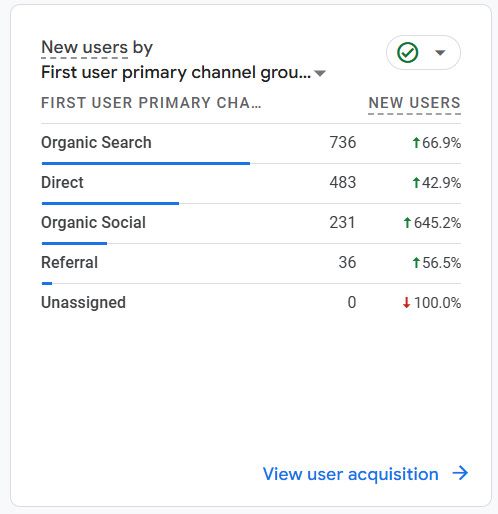Click the blue bar under Organic Search

pos(146,163)
